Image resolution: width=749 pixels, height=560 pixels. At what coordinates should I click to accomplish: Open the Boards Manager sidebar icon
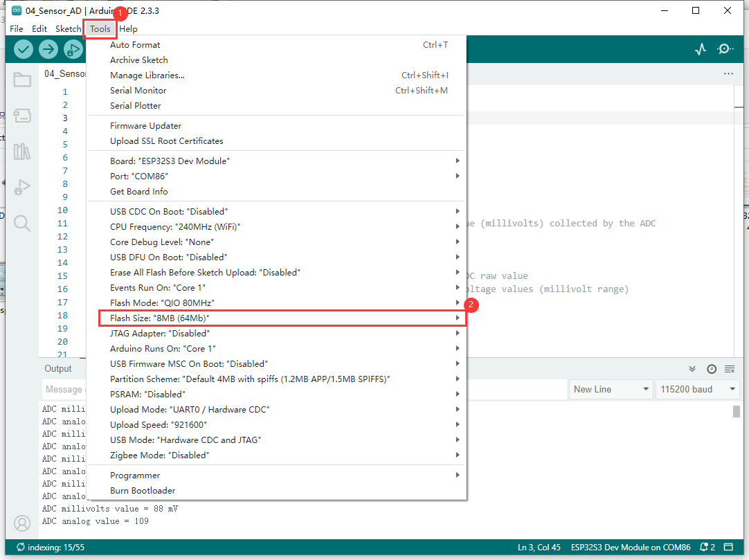click(22, 116)
